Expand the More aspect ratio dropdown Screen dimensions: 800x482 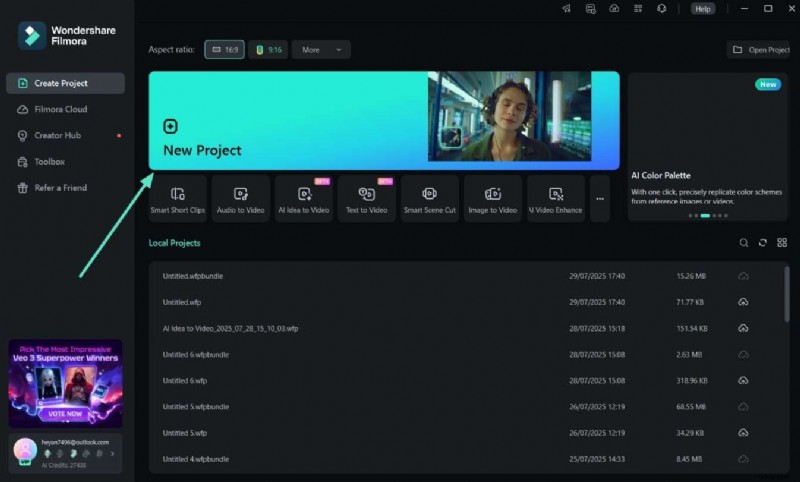(321, 49)
